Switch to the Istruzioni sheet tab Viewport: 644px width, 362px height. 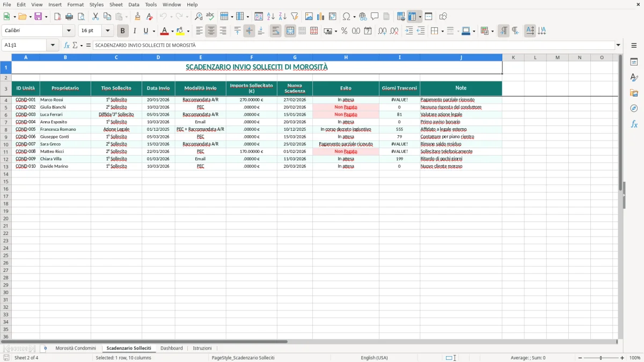tap(202, 348)
